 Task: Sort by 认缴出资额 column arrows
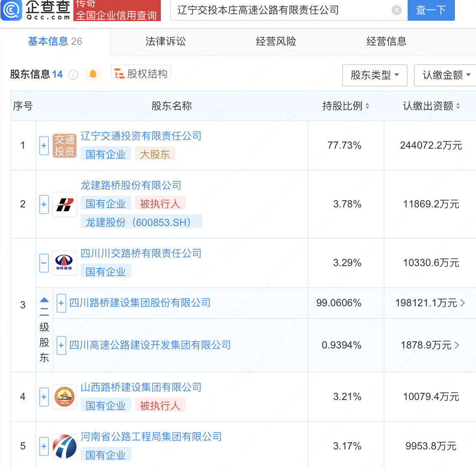pyautogui.click(x=458, y=106)
